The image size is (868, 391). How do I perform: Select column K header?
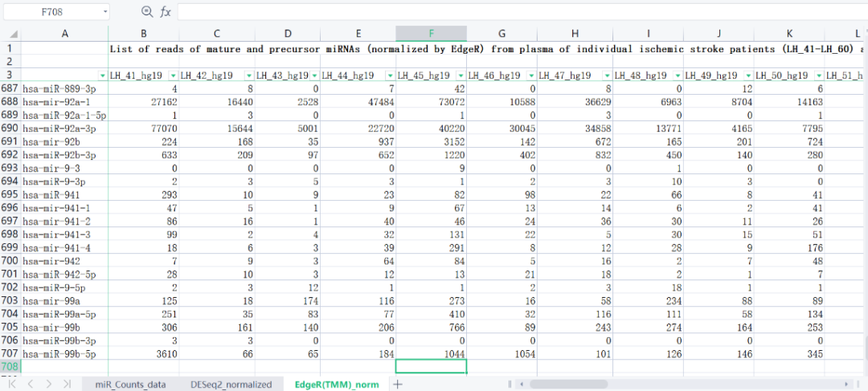(789, 34)
